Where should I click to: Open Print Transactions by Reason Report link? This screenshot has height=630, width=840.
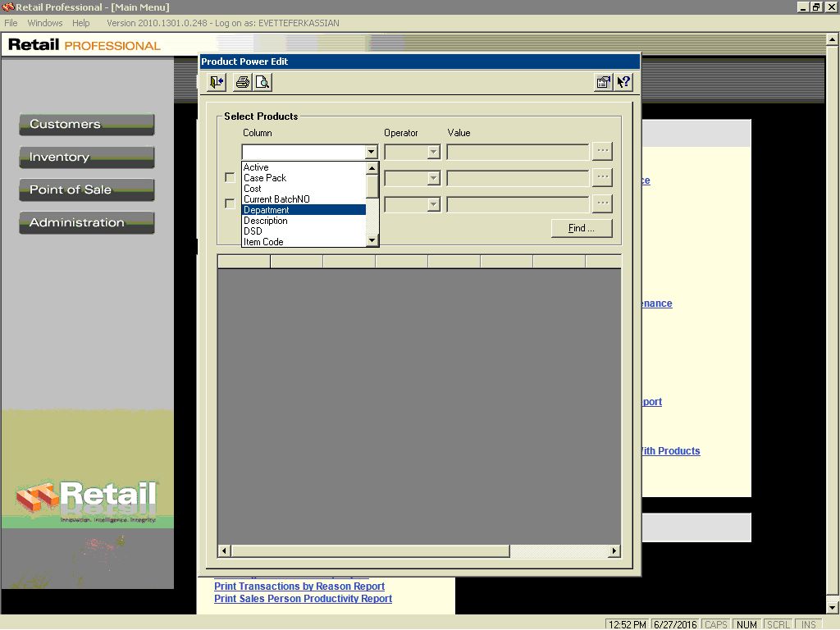pyautogui.click(x=299, y=586)
